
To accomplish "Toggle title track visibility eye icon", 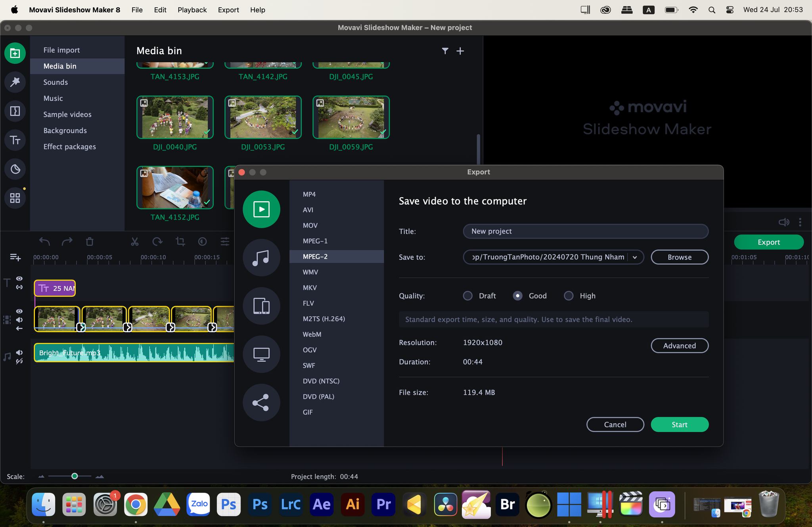I will (19, 279).
